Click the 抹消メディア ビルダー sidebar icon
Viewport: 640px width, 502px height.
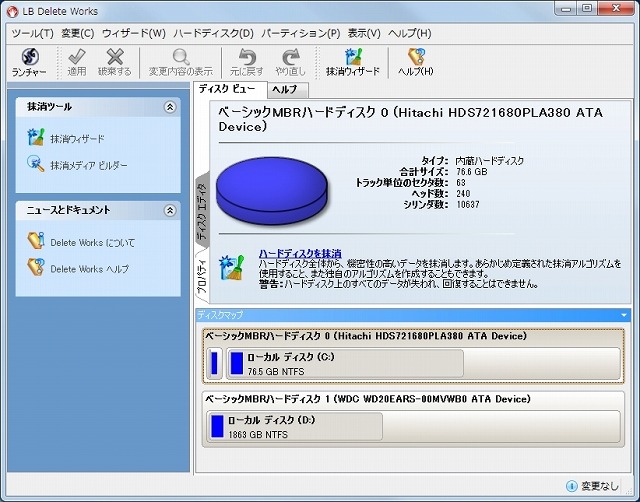(x=36, y=164)
